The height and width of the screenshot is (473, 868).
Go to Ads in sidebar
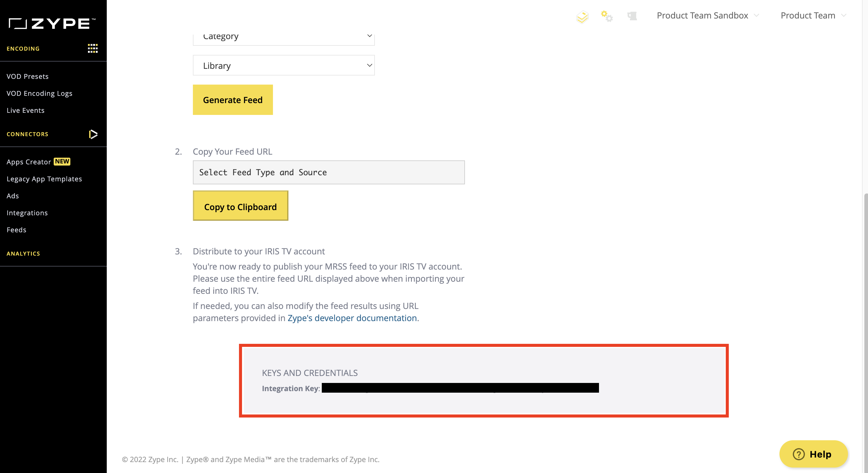(13, 196)
